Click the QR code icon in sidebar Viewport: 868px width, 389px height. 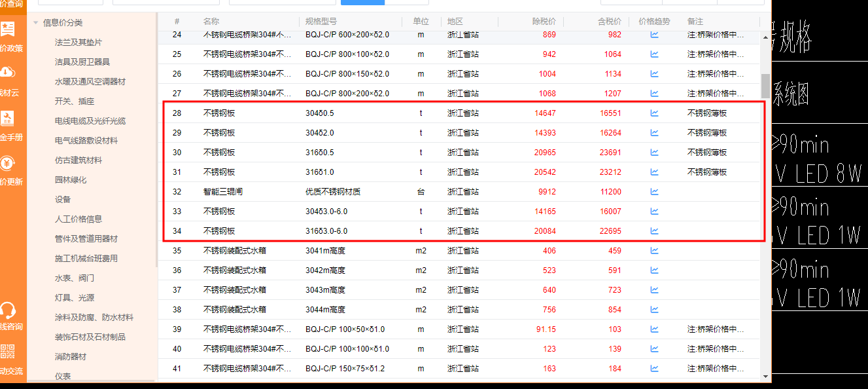click(x=8, y=351)
